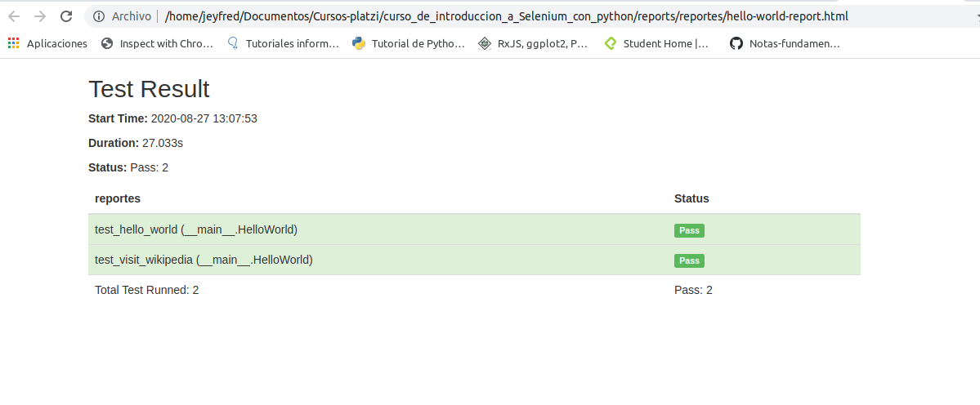
Task: Click the globe icon of Inspect bookmark
Action: pyautogui.click(x=107, y=43)
